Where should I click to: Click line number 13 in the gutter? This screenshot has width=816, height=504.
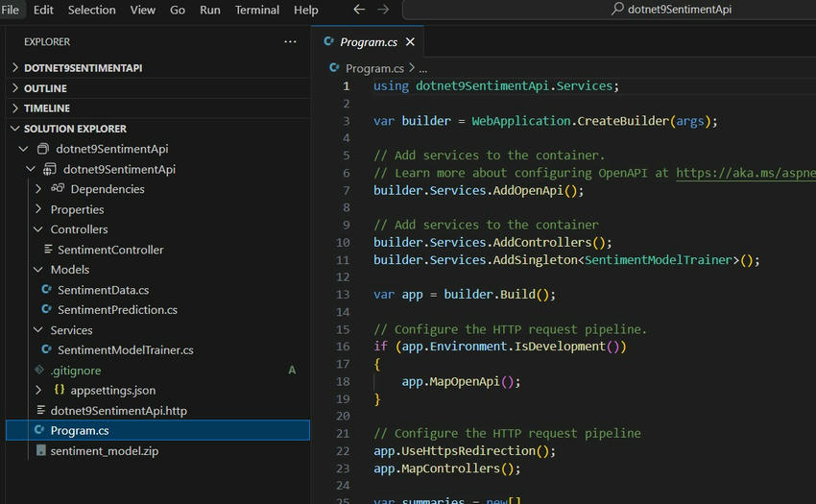(x=343, y=295)
